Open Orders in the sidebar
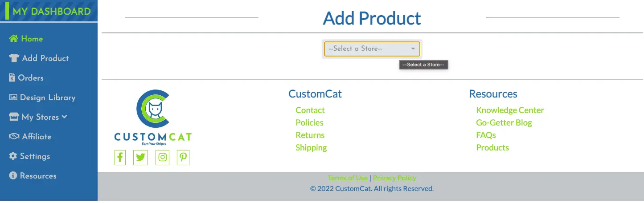This screenshot has width=644, height=203. pyautogui.click(x=30, y=78)
